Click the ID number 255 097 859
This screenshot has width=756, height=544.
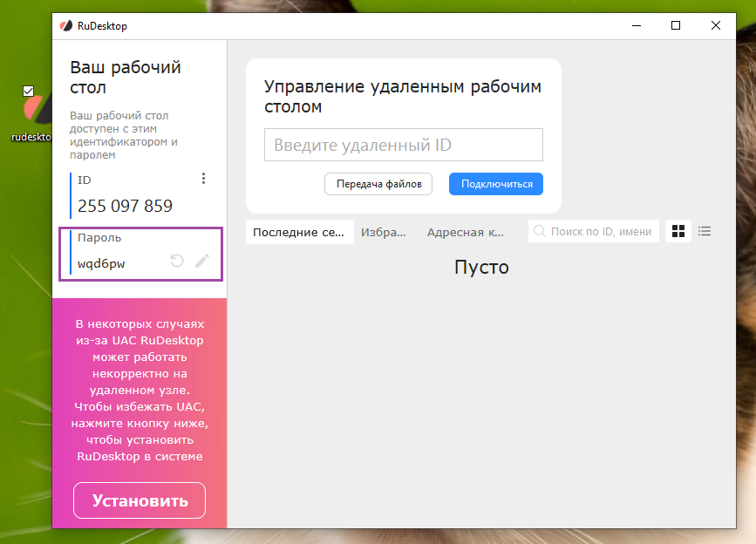click(x=125, y=206)
